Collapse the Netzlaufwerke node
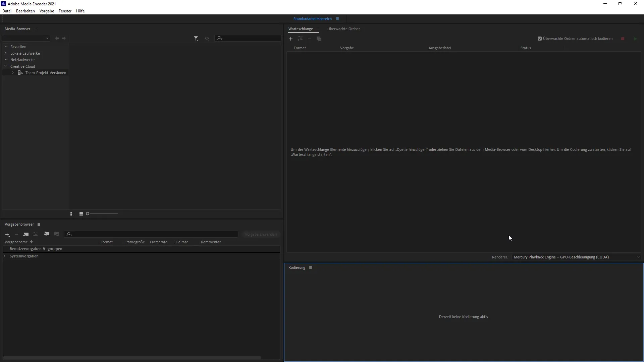This screenshot has height=362, width=644. coord(6,60)
